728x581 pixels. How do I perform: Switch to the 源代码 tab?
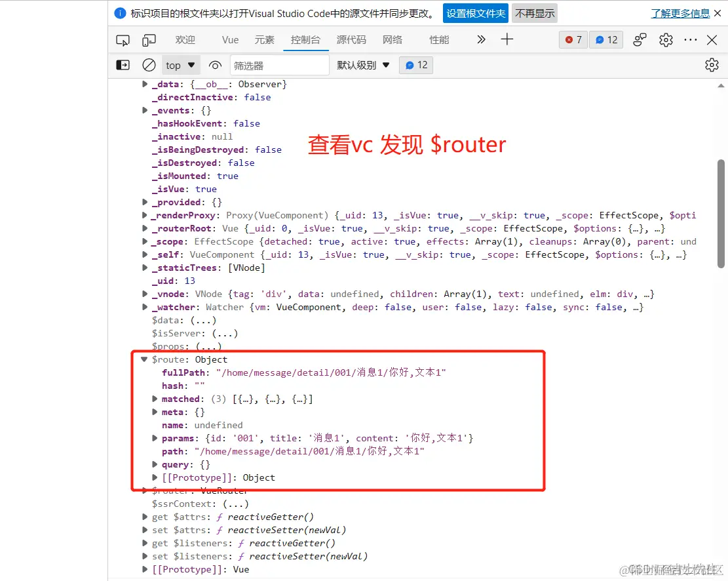351,40
